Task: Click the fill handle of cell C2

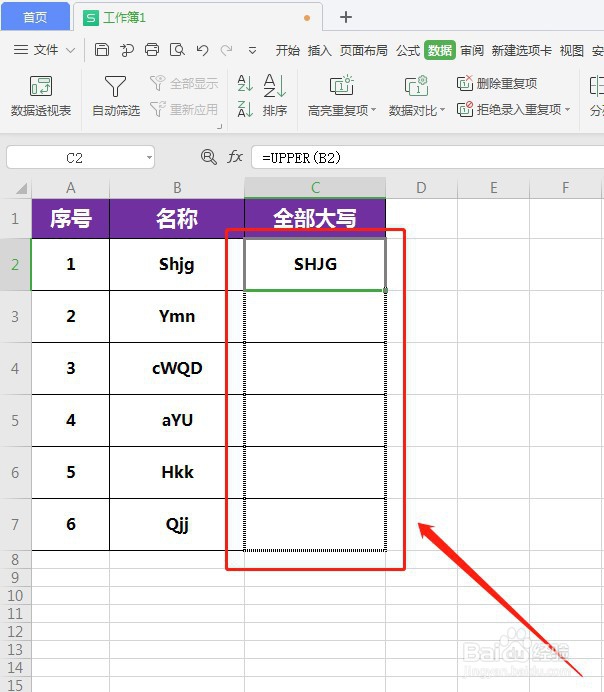Action: click(x=386, y=290)
